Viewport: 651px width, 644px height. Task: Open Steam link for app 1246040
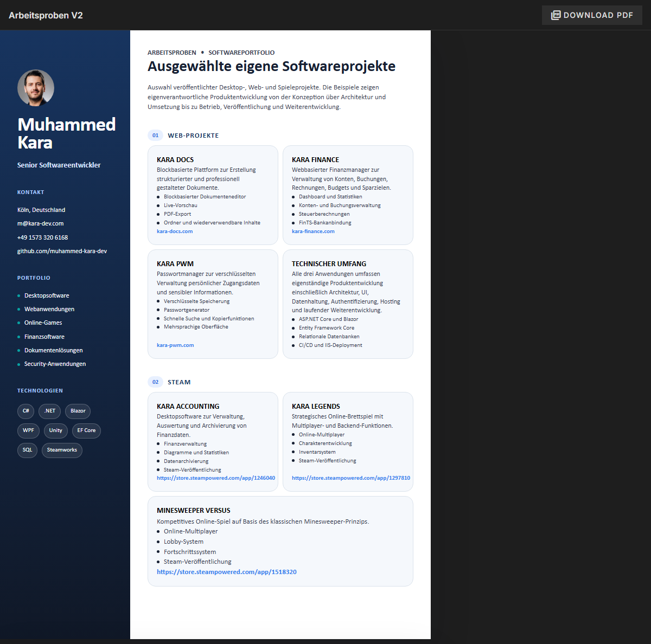coord(216,478)
